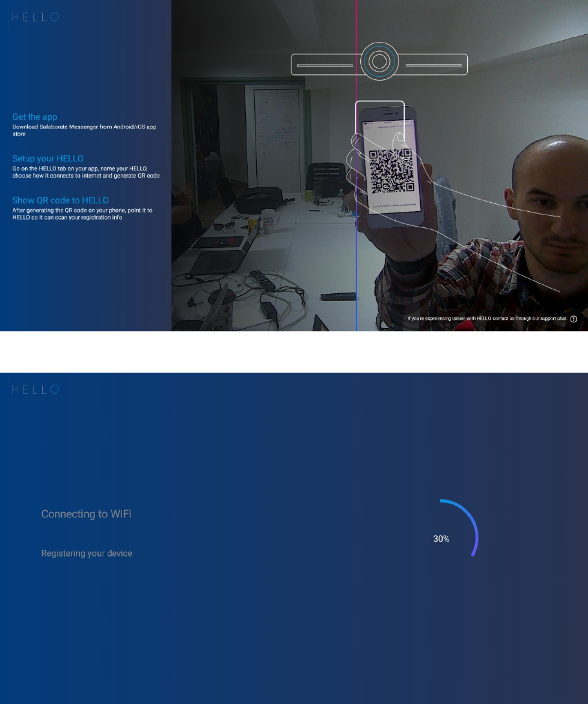Click the "After generating the QR code" instruction

coord(83,214)
